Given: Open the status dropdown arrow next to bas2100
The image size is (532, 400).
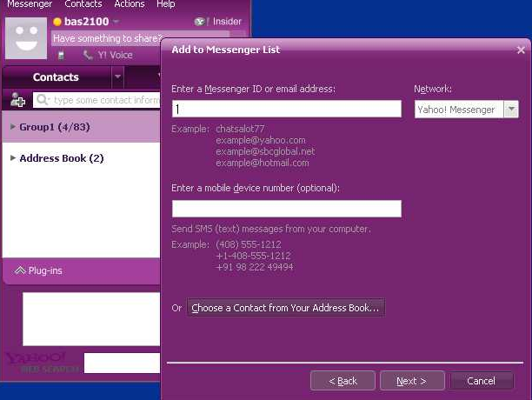Looking at the screenshot, I should [x=116, y=22].
